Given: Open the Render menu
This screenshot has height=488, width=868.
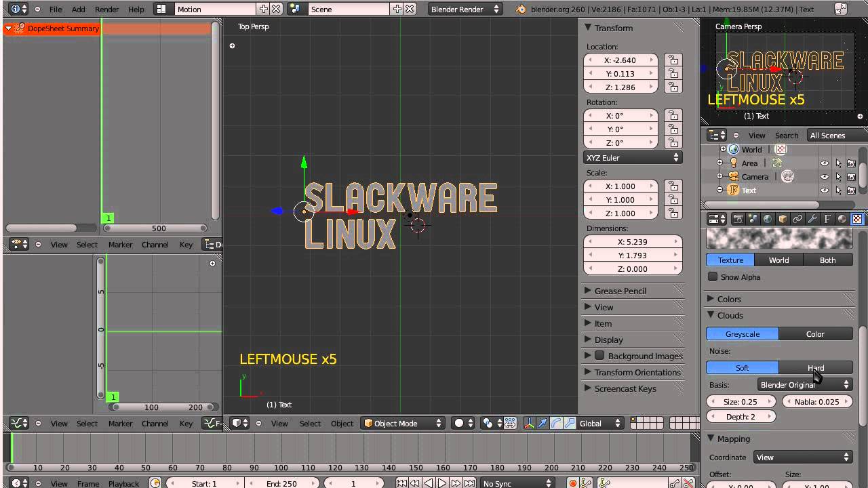Looking at the screenshot, I should point(106,9).
